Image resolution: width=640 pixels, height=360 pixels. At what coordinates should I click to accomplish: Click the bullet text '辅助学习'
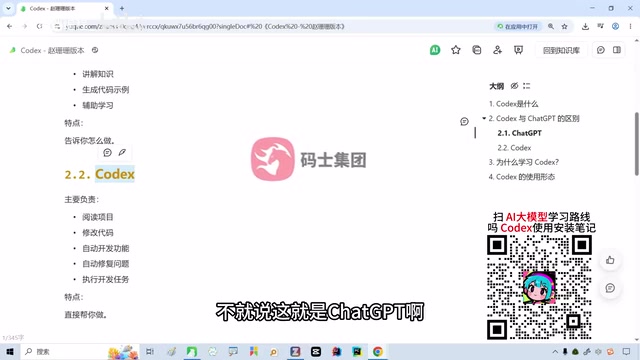coord(98,105)
